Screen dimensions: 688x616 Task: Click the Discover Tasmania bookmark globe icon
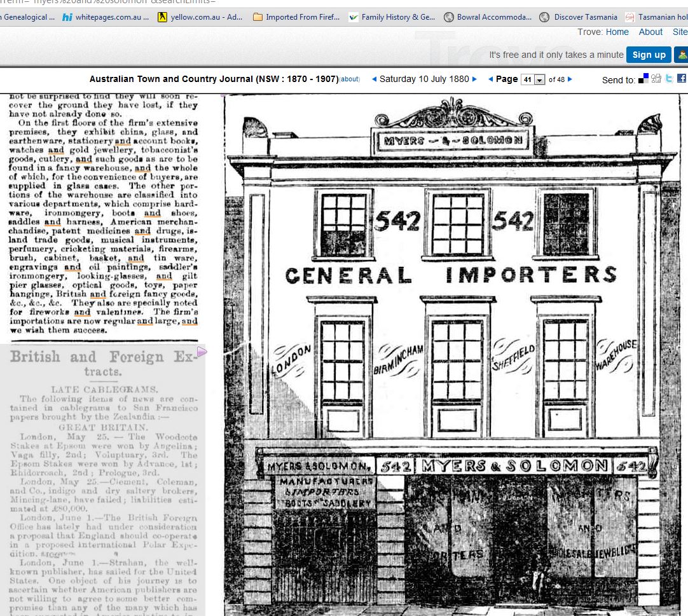coord(544,17)
